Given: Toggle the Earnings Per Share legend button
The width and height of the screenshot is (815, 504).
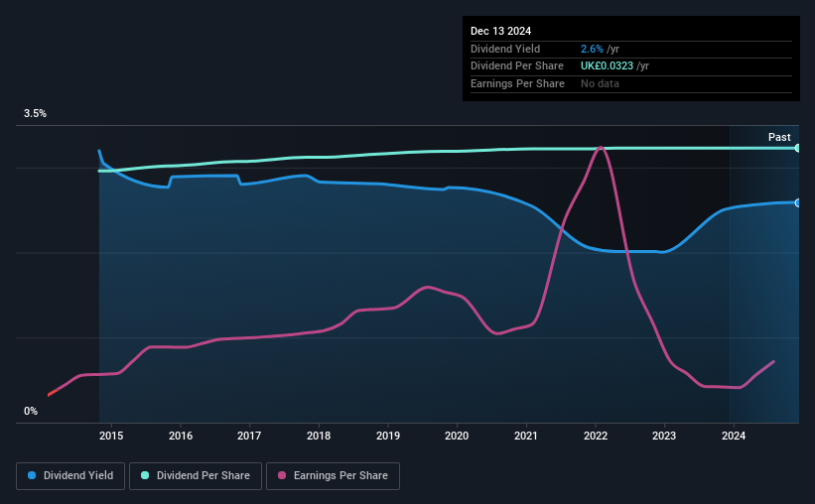Looking at the screenshot, I should (x=333, y=476).
